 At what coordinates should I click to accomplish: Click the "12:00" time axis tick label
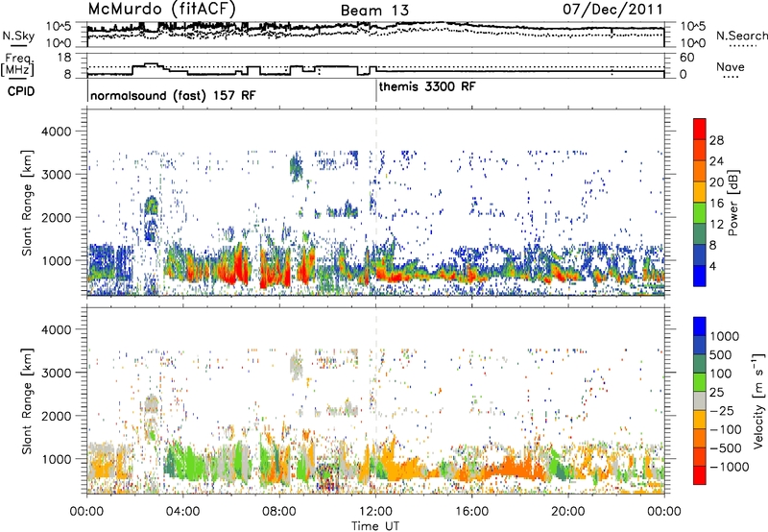[375, 512]
